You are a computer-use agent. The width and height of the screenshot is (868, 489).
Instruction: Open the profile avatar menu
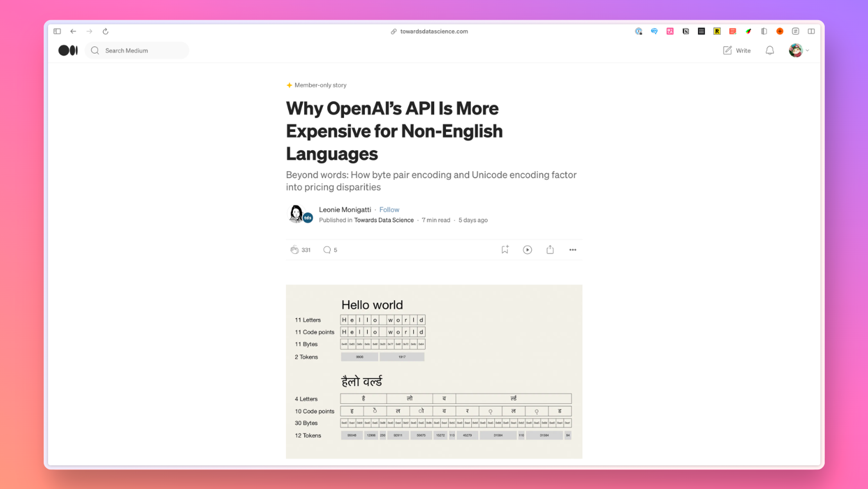(796, 50)
